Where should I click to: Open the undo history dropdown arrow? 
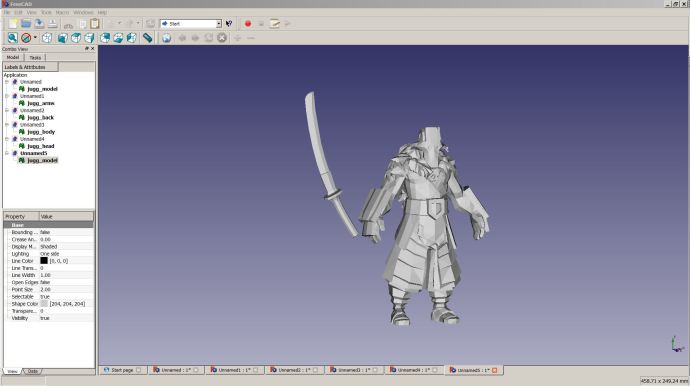(x=119, y=23)
